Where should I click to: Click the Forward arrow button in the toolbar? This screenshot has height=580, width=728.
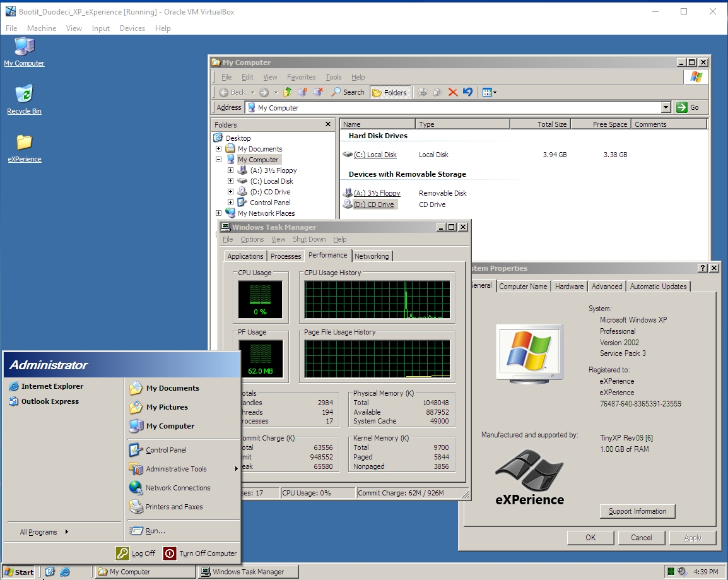[x=264, y=92]
